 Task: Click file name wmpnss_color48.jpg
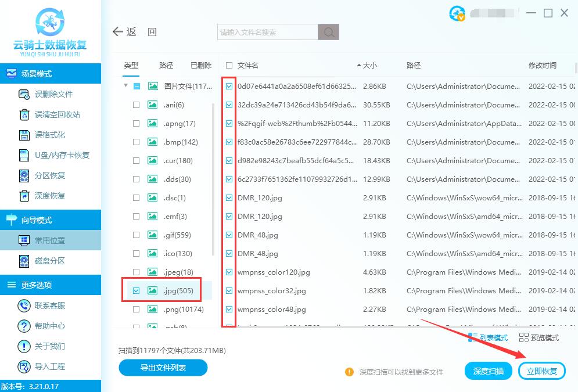(x=272, y=309)
